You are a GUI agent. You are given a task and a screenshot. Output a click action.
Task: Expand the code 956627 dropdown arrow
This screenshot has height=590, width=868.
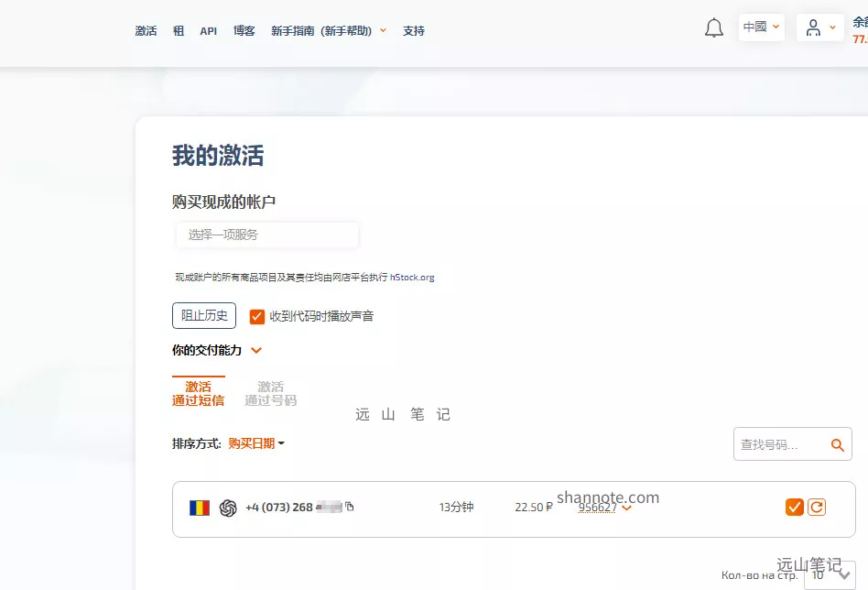point(627,508)
